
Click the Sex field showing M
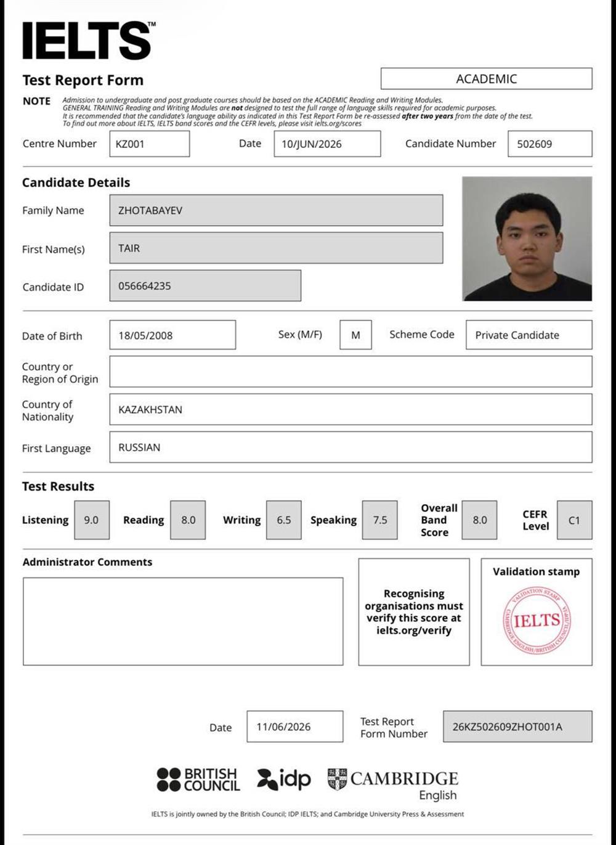pyautogui.click(x=355, y=335)
